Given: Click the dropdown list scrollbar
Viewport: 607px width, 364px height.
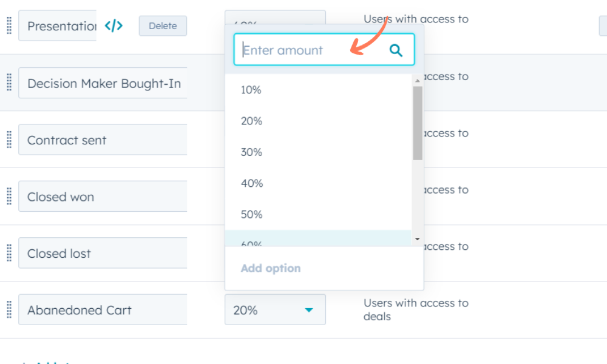Looking at the screenshot, I should pyautogui.click(x=417, y=121).
